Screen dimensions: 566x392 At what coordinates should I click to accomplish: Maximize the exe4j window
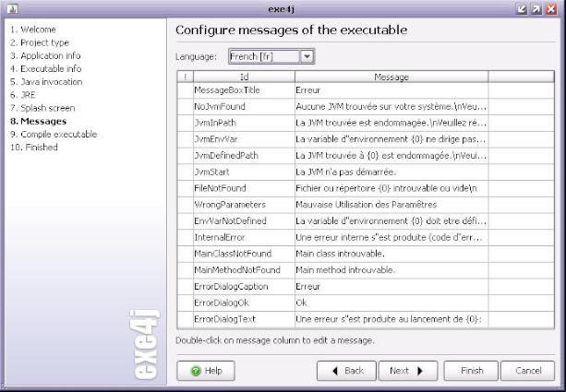[x=536, y=9]
